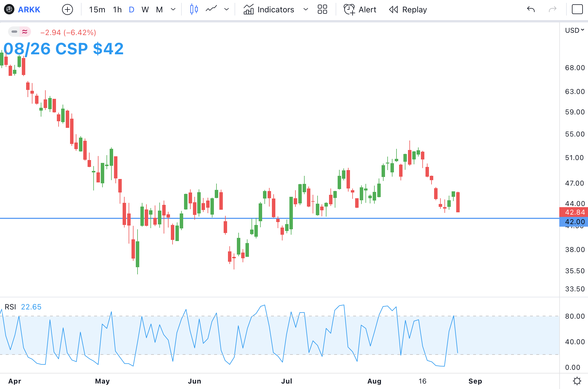Click the Sep label on the time axis
Viewport: 588px width, 389px height.
pos(475,381)
